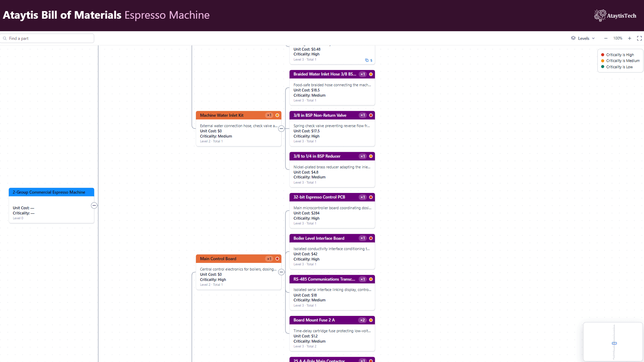The image size is (644, 362).
Task: Collapse Machine Water Inlet Kit children
Action: click(281, 129)
